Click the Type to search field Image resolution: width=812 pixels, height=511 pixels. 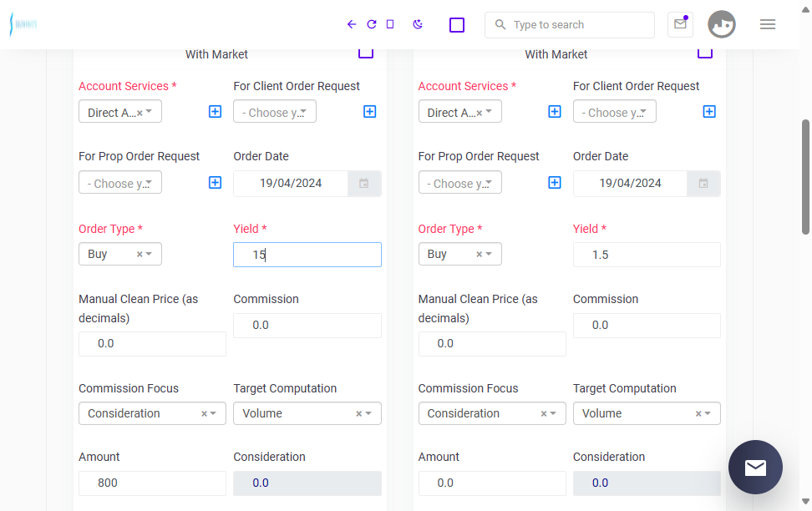coord(570,25)
